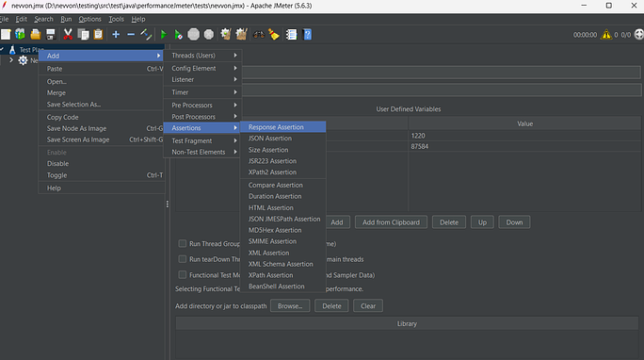Open the Help icon in toolbar
This screenshot has height=360, width=644.
[x=307, y=35]
